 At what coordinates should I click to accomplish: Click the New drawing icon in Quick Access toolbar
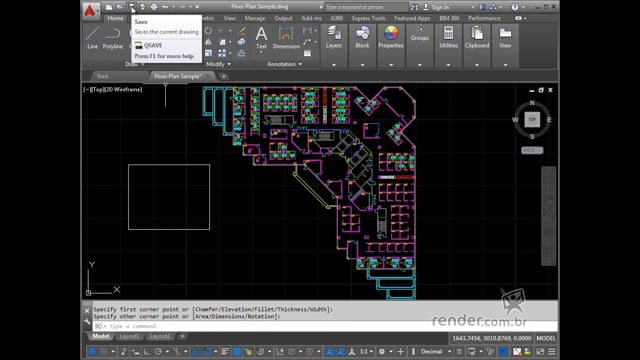point(109,7)
